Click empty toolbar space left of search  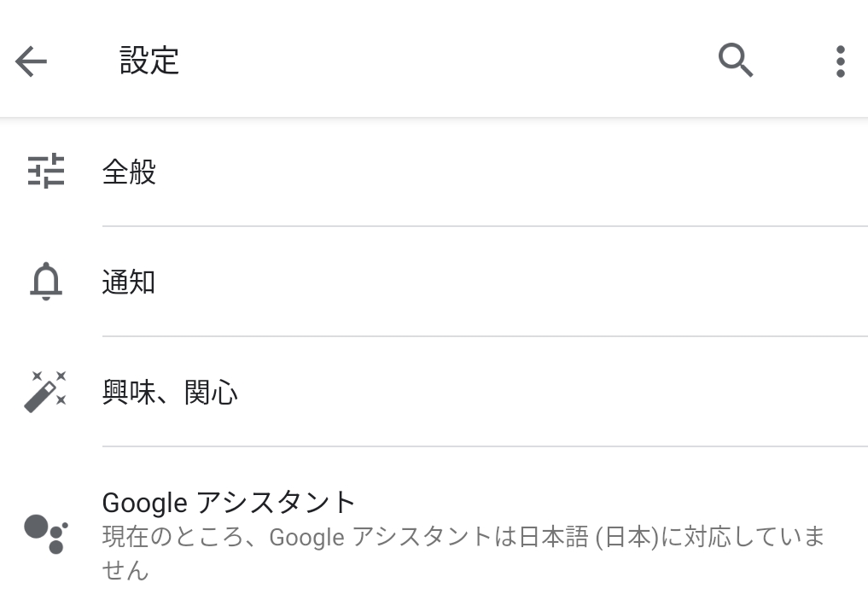tap(444, 61)
